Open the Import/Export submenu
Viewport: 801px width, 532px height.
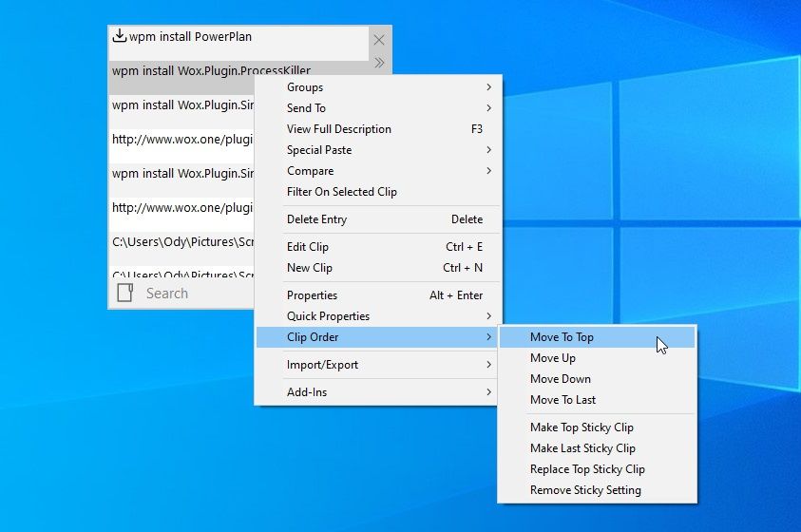click(378, 365)
